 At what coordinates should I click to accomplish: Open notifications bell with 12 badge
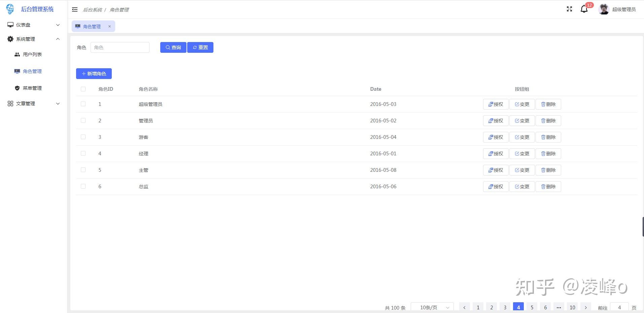pyautogui.click(x=584, y=9)
